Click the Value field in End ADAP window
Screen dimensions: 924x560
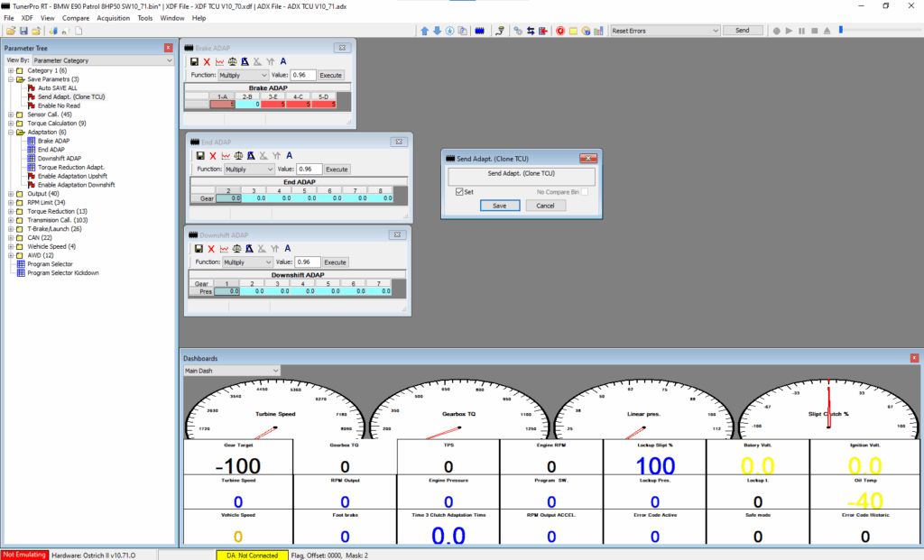click(309, 169)
